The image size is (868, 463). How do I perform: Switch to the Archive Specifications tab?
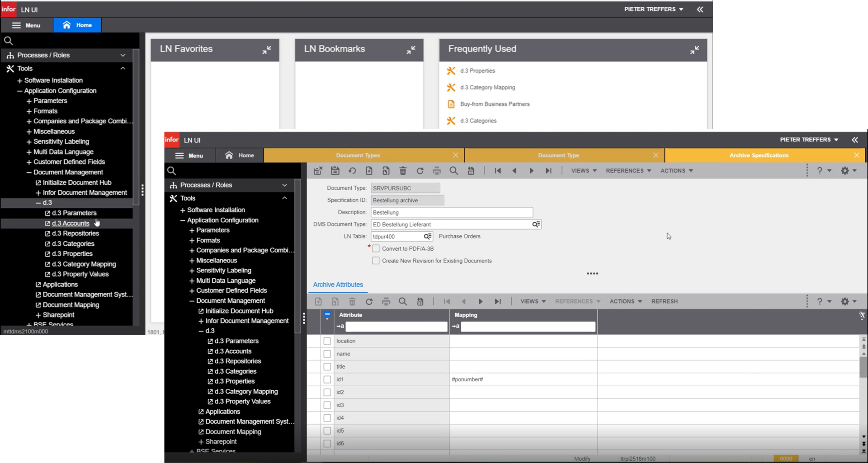tap(759, 155)
